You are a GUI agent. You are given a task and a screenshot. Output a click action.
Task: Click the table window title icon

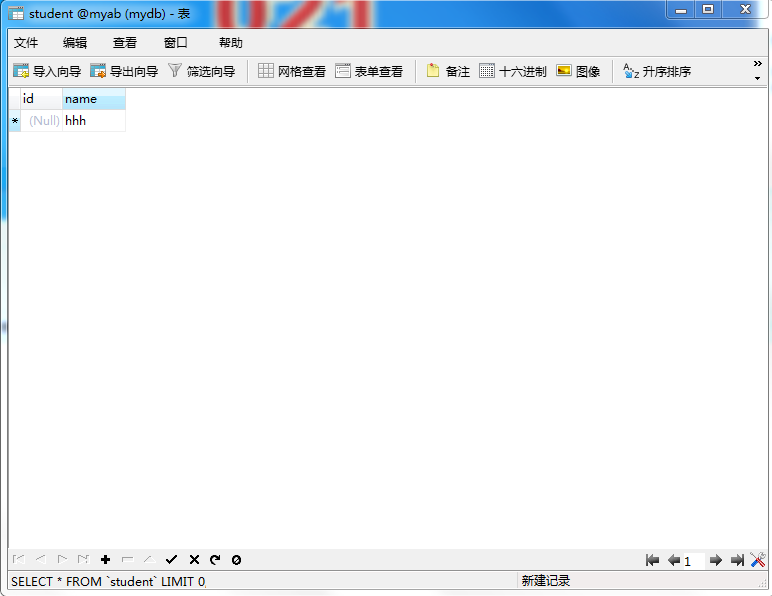(x=16, y=13)
